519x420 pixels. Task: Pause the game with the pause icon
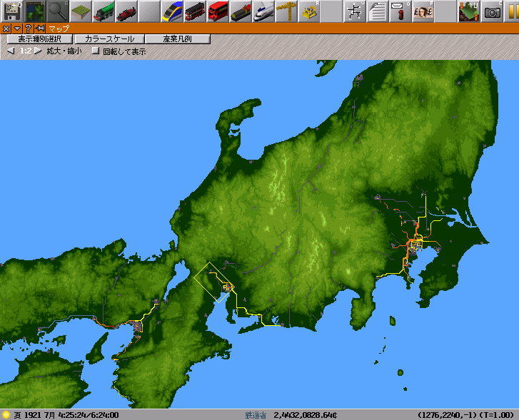tap(511, 11)
